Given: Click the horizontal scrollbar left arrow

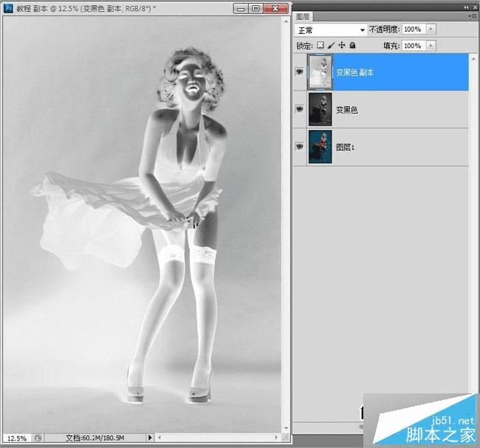Looking at the screenshot, I should click(160, 438).
